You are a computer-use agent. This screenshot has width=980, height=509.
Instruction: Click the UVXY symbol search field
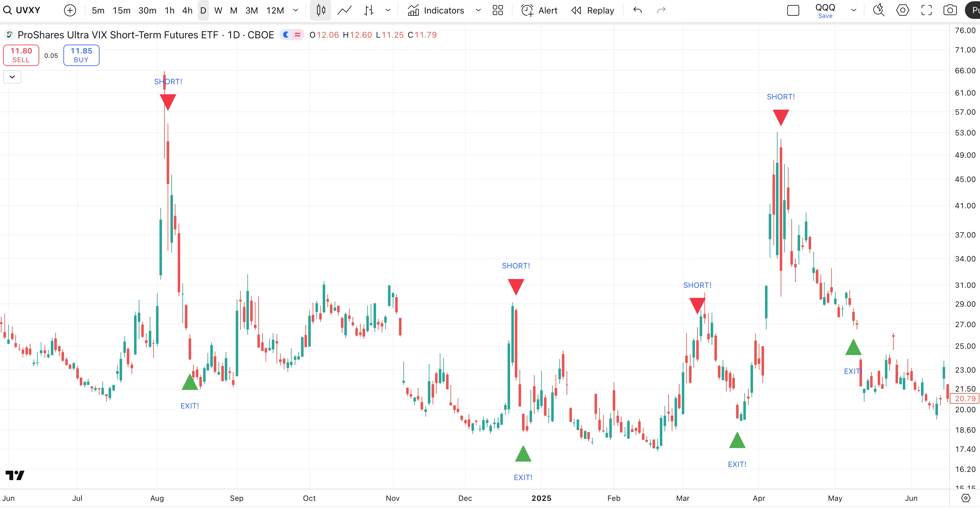pyautogui.click(x=28, y=10)
